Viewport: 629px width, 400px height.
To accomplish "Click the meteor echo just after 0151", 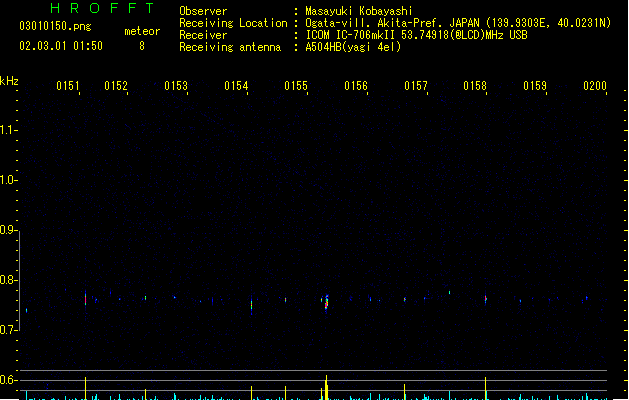I will pyautogui.click(x=85, y=298).
